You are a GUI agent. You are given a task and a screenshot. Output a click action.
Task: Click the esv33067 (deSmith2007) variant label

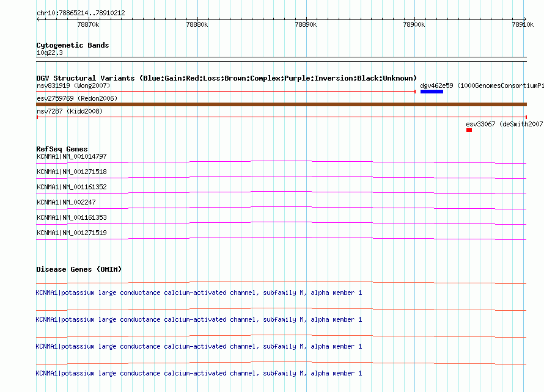505,124
